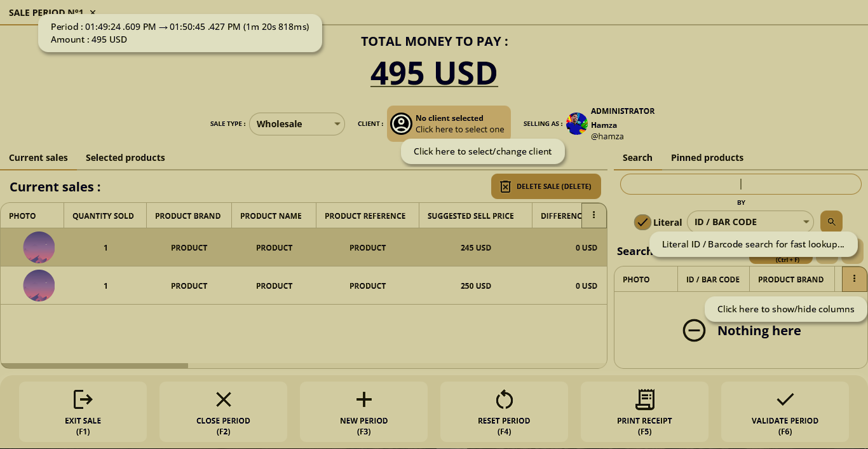Viewport: 868px width, 449px height.
Task: Click the Exit Sale (F1) icon
Action: tap(83, 399)
